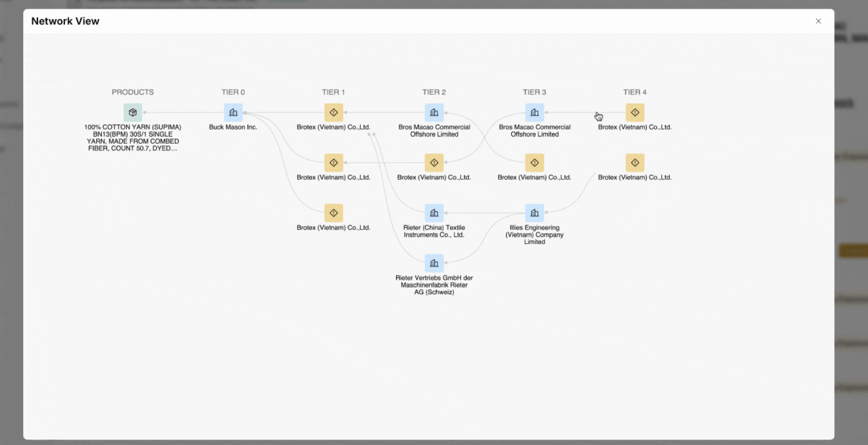Image resolution: width=868 pixels, height=445 pixels.
Task: Click the topmost Tier 1 Brotex warning node
Action: coord(334,113)
